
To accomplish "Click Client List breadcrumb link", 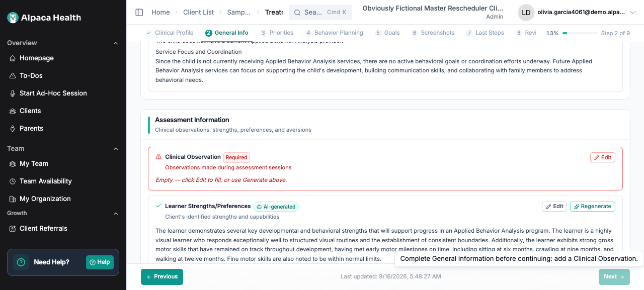I will pos(198,12).
